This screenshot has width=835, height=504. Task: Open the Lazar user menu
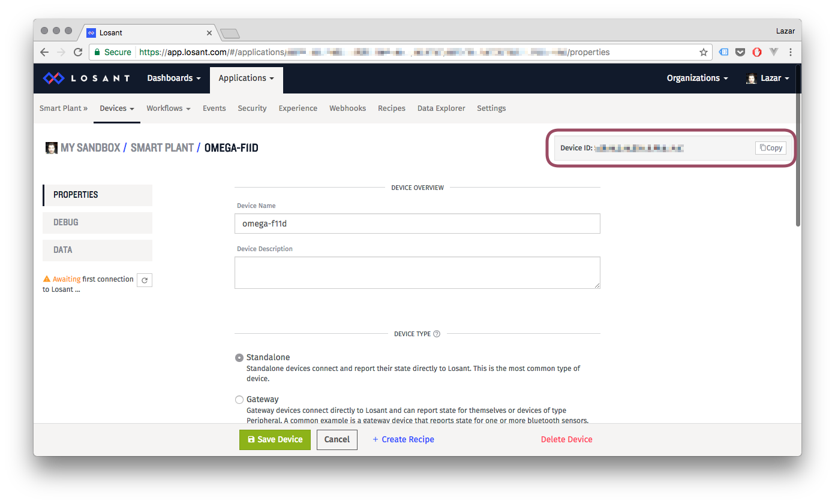tap(767, 79)
